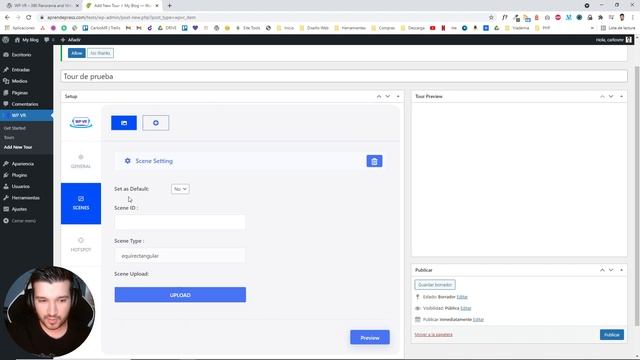The image size is (640, 360).
Task: Move Setup panel up
Action: (379, 96)
